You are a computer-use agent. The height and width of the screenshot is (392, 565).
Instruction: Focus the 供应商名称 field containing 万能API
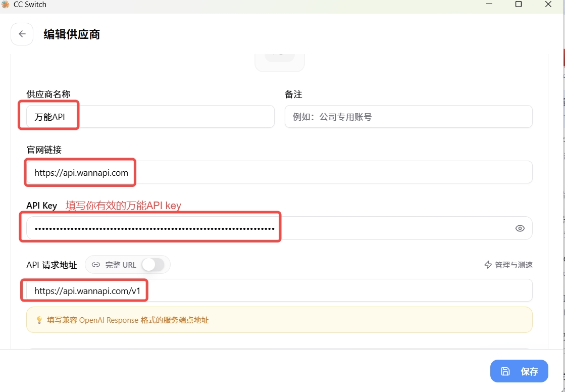click(x=150, y=117)
